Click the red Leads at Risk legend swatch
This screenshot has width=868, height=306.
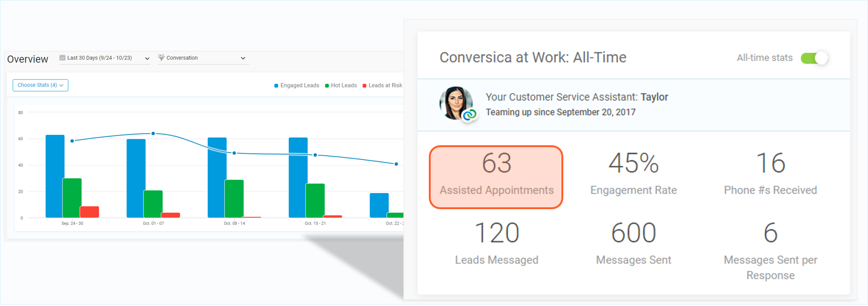tap(364, 86)
